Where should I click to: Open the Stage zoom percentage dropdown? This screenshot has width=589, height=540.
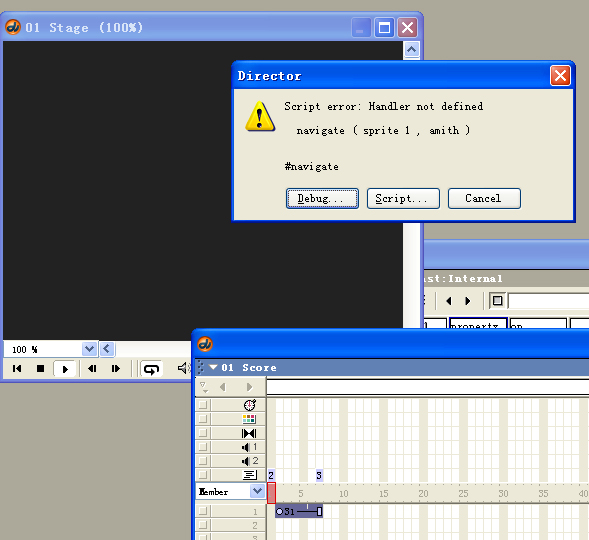(x=89, y=349)
